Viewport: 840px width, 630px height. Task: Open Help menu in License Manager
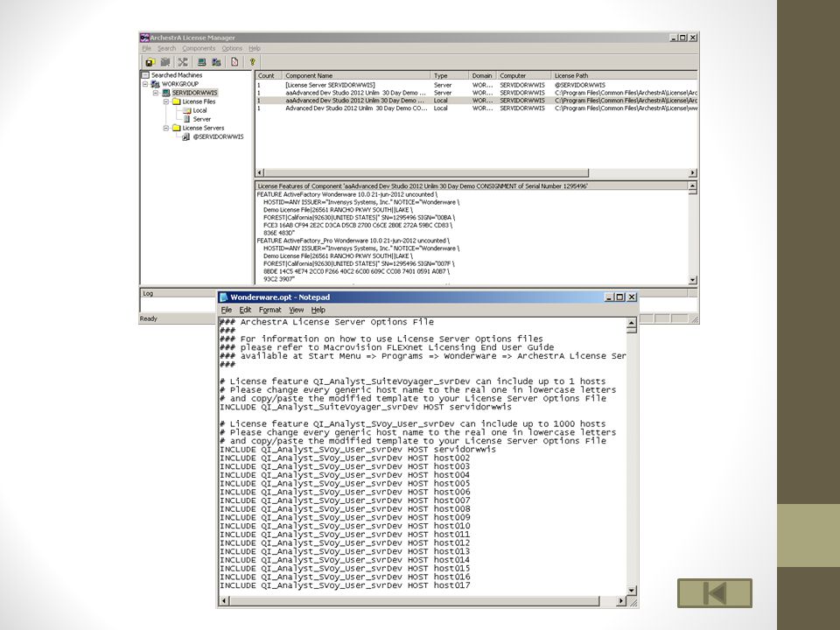pos(255,48)
